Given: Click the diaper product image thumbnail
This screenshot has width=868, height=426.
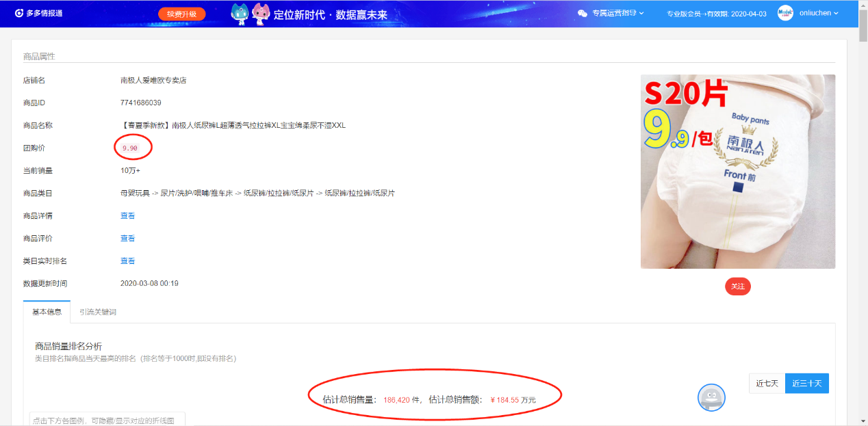Looking at the screenshot, I should point(738,172).
